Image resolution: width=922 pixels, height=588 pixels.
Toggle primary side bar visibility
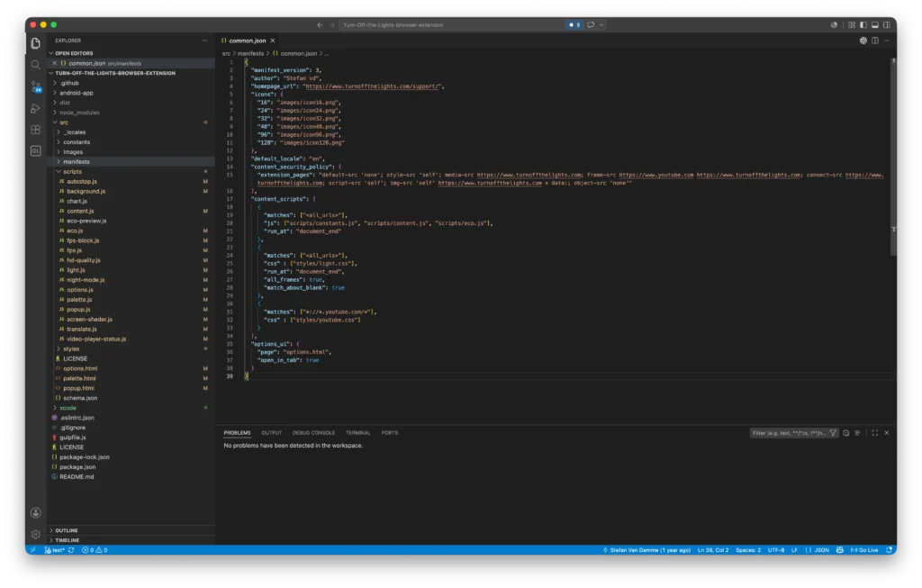click(x=863, y=24)
